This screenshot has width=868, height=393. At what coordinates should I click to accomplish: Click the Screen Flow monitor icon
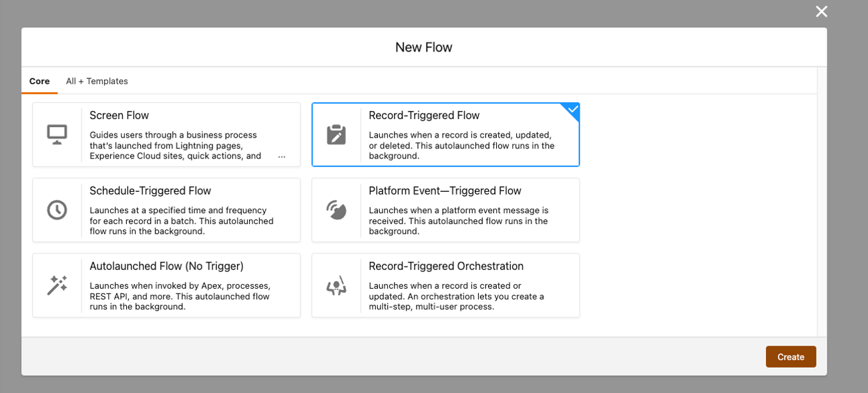pos(57,134)
